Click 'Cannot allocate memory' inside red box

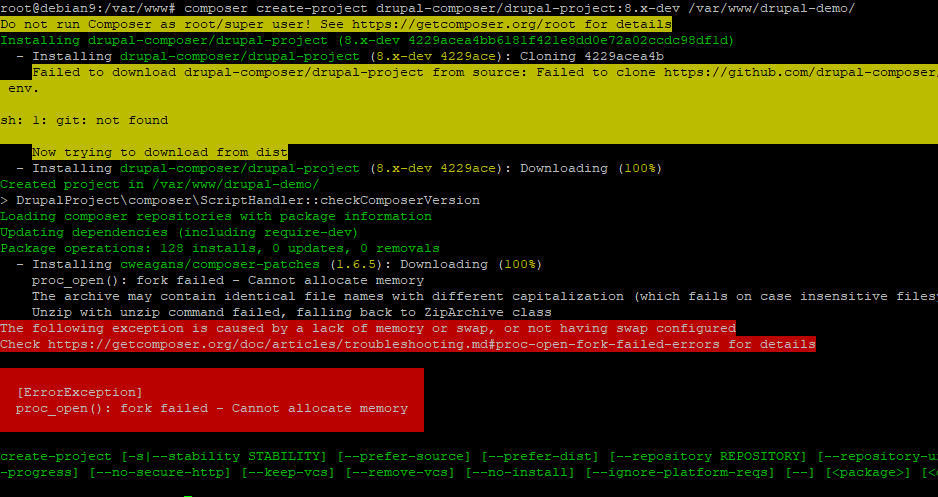click(x=320, y=408)
